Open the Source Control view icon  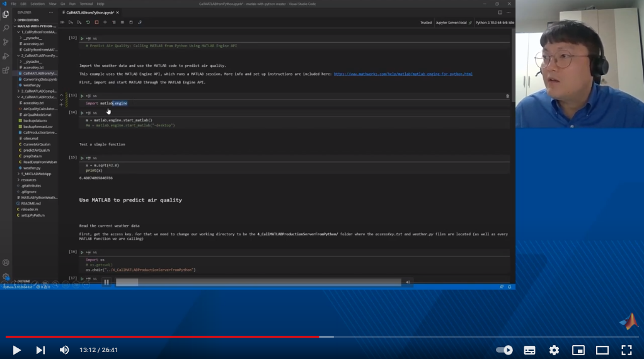pos(6,42)
